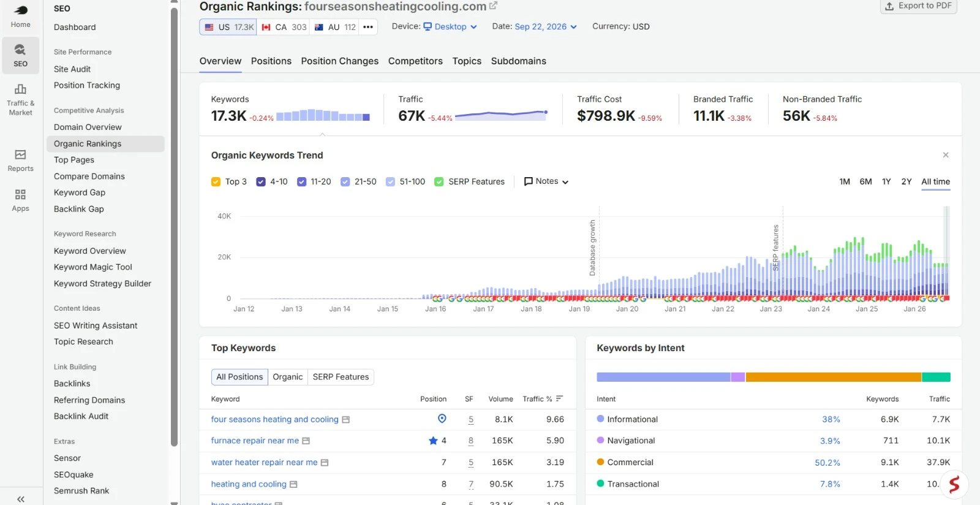This screenshot has width=980, height=505.
Task: Select the SEO sidebar icon
Action: point(20,55)
